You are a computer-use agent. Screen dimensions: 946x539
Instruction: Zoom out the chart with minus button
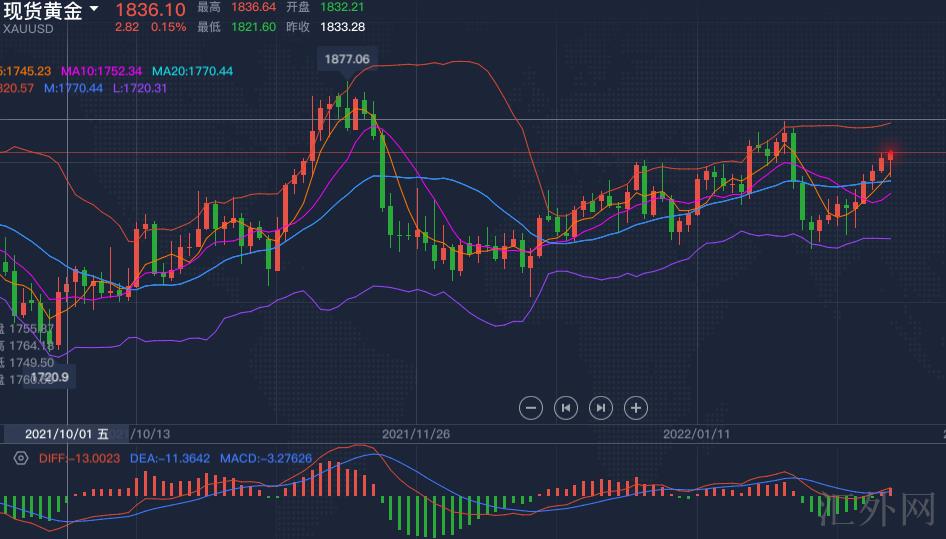point(532,407)
